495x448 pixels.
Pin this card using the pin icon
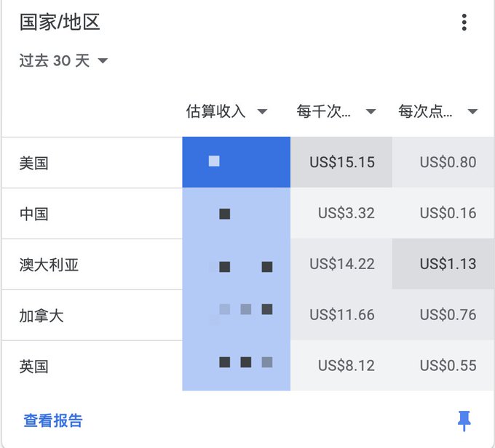(x=464, y=421)
